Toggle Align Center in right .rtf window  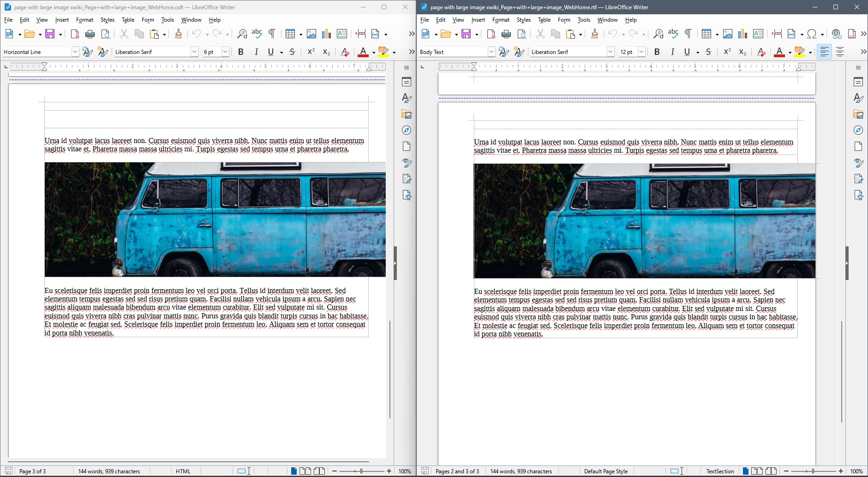point(840,52)
